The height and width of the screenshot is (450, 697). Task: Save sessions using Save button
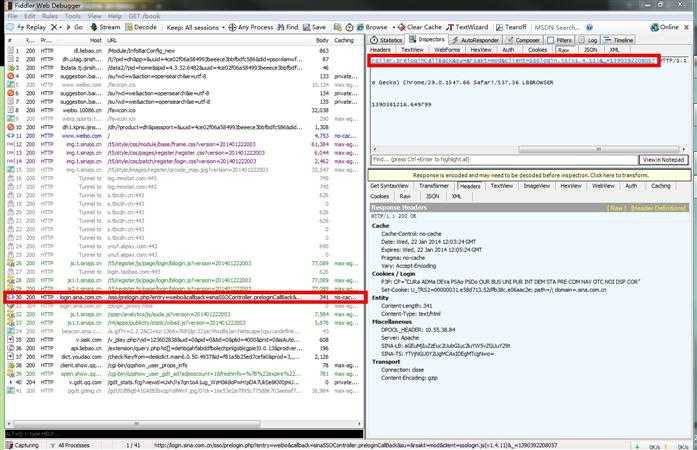tap(314, 28)
